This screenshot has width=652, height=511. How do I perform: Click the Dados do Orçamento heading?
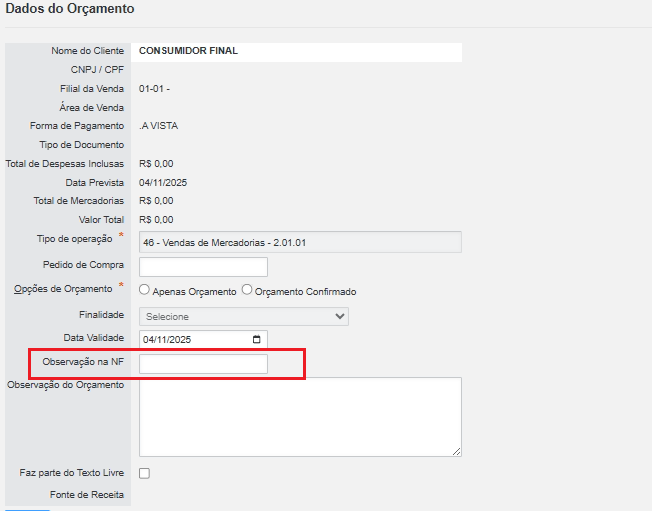(x=70, y=9)
